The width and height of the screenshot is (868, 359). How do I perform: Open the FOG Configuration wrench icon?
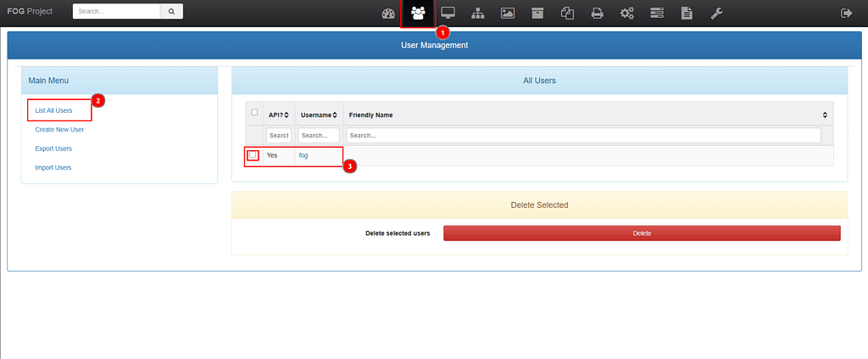[x=716, y=13]
